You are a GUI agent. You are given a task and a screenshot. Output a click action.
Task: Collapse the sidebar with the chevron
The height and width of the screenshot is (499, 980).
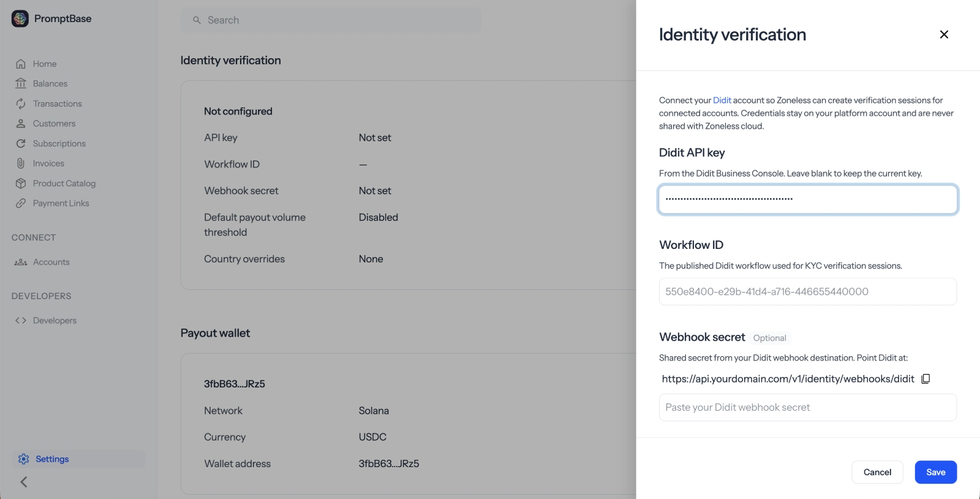pyautogui.click(x=24, y=482)
